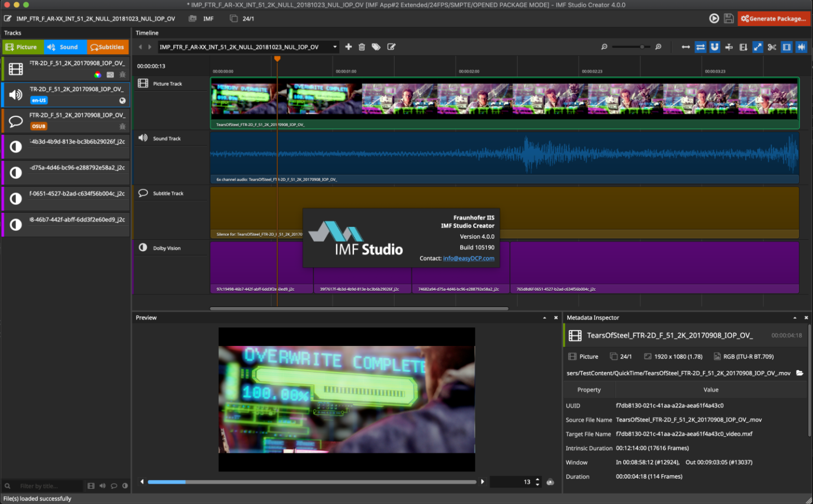Toggle the picture filter filmstrip icon at Tracks bottom
The width and height of the screenshot is (813, 504).
91,485
